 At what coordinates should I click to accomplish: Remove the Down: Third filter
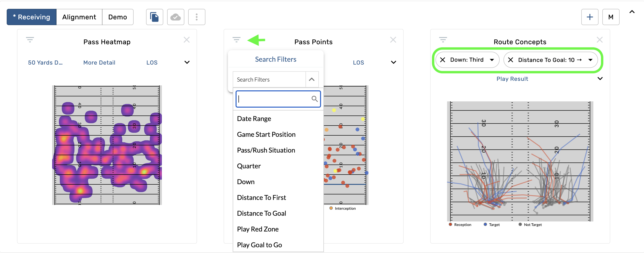(x=442, y=60)
